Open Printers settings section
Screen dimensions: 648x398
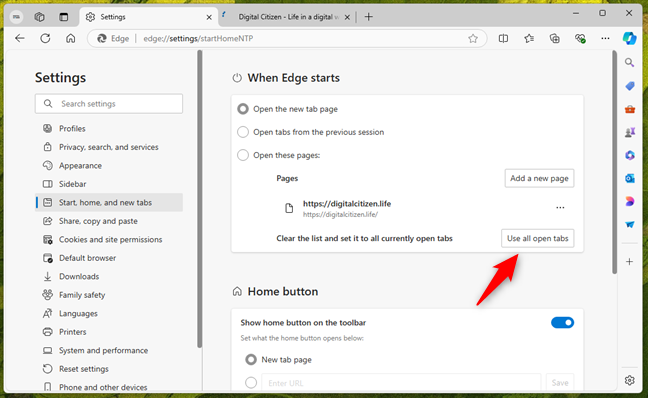coord(109,332)
